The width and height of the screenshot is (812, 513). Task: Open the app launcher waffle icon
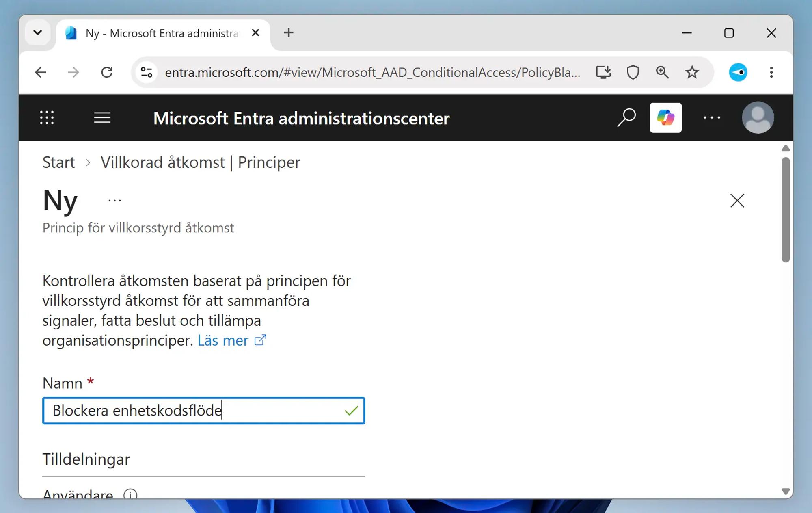(47, 118)
